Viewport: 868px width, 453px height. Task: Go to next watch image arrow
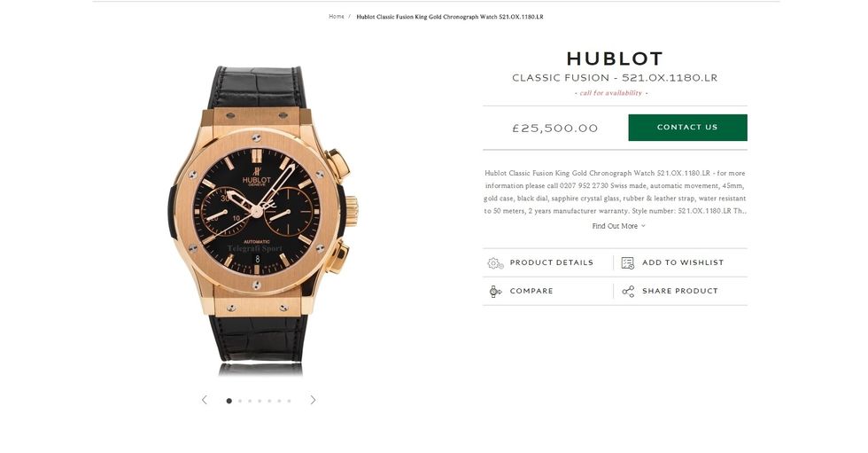(x=313, y=400)
